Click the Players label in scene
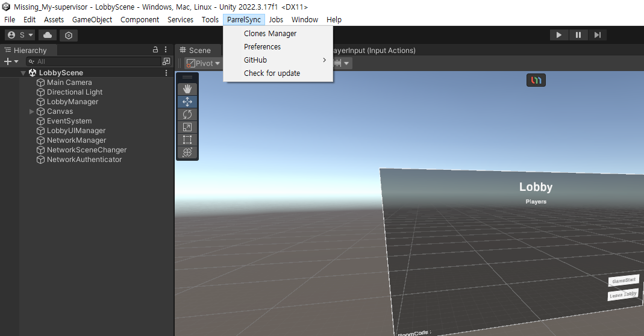This screenshot has height=336, width=644. 536,202
